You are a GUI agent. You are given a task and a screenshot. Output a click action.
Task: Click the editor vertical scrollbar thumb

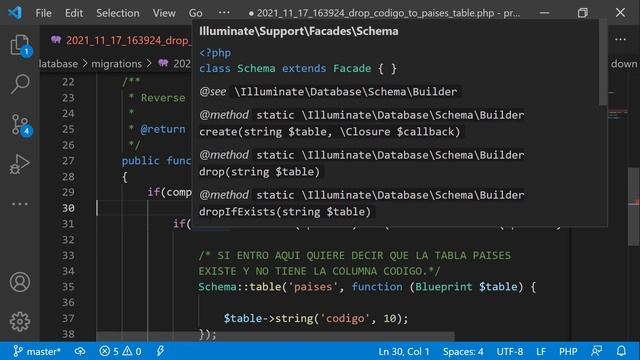[x=633, y=206]
